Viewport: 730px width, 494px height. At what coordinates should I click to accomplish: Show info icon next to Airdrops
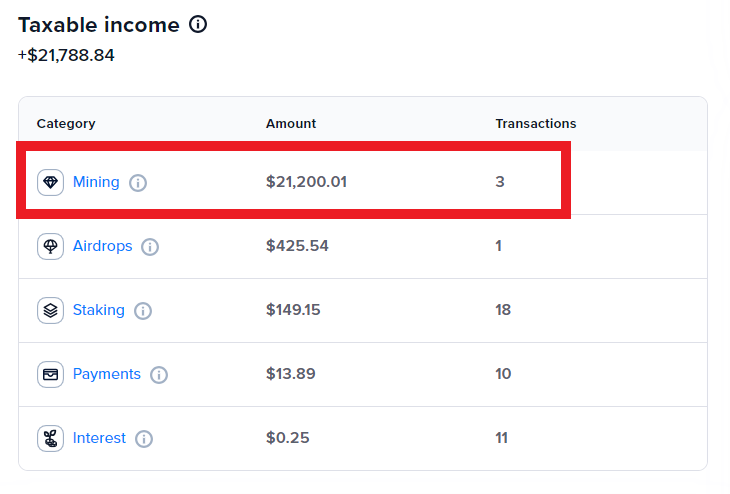click(x=150, y=247)
